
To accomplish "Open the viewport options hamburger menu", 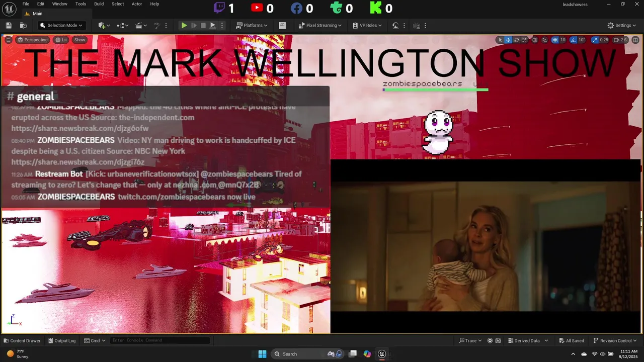I will click(8, 40).
